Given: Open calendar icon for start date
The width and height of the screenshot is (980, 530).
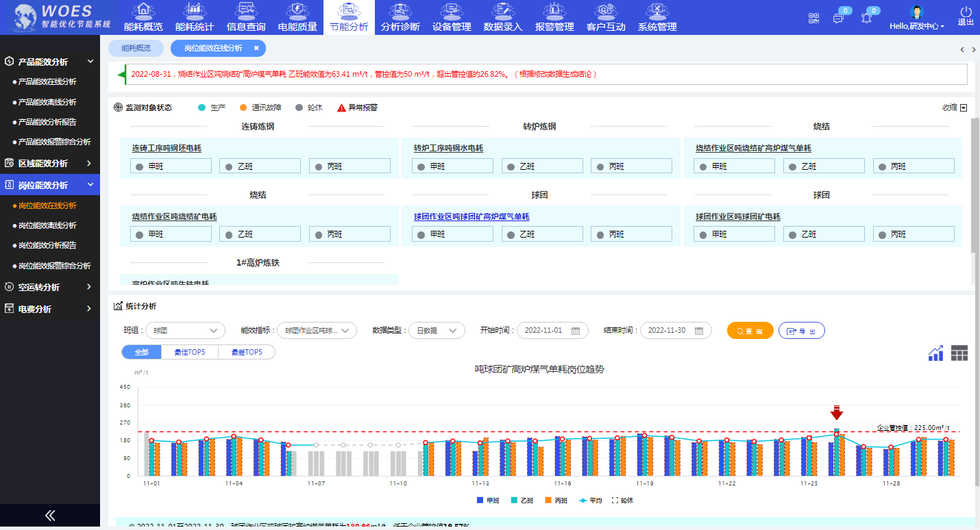Looking at the screenshot, I should [576, 331].
